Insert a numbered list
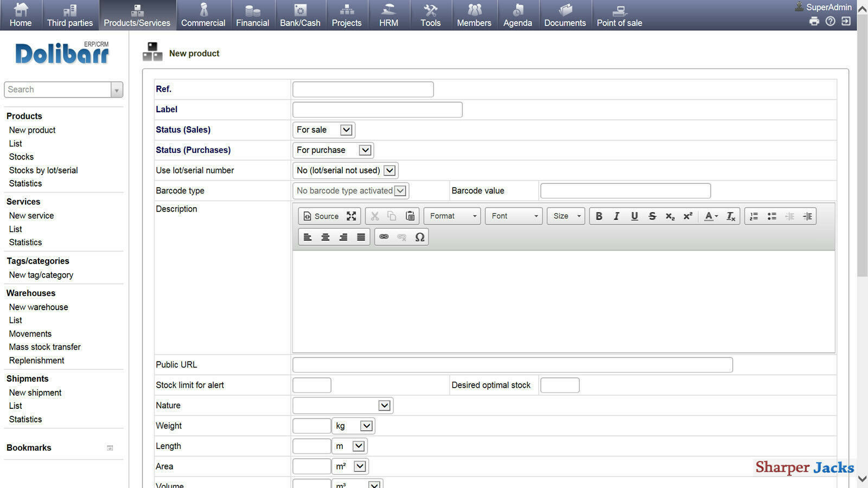The width and height of the screenshot is (868, 488). tap(754, 216)
